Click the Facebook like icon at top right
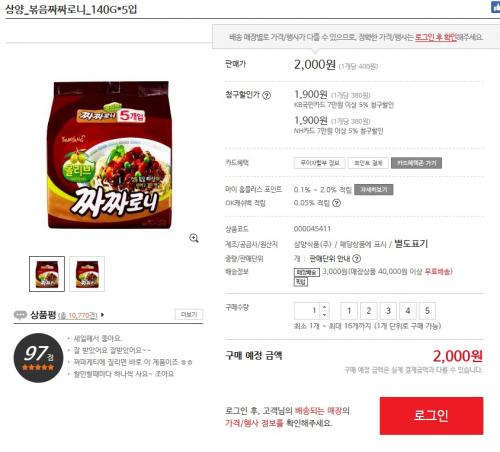This screenshot has width=500, height=452. point(496,7)
